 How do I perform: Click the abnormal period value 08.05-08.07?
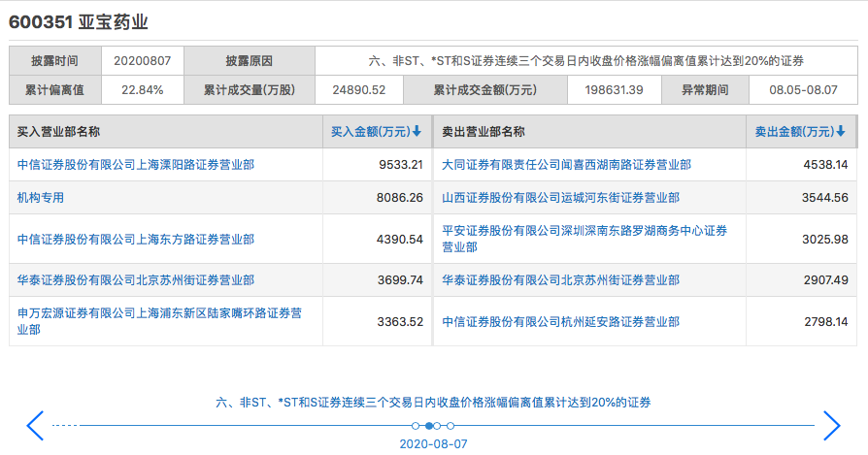pyautogui.click(x=803, y=90)
